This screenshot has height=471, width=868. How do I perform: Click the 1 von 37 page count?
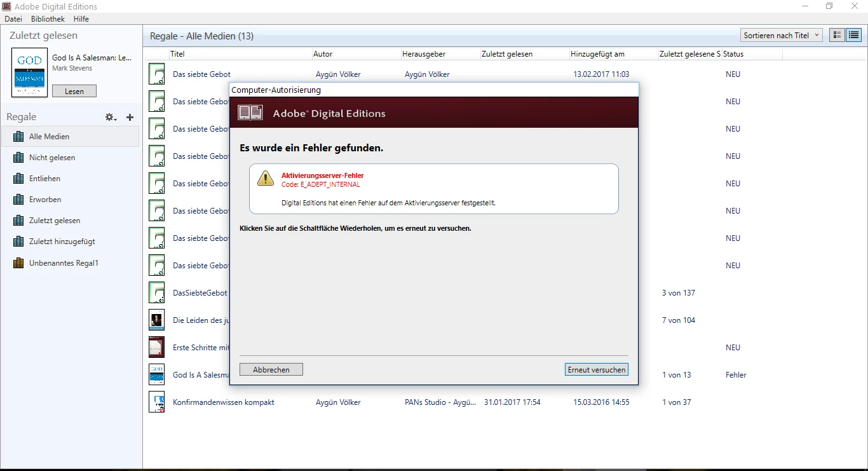tap(677, 402)
